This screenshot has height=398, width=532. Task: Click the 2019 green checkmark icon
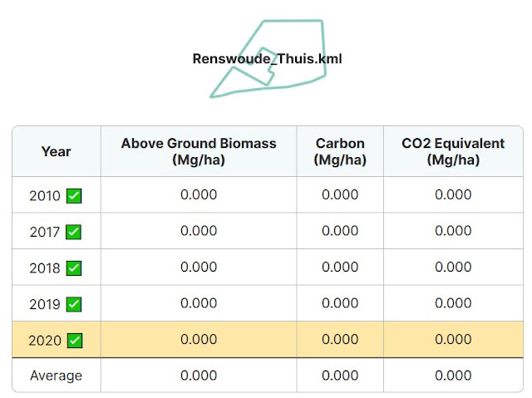click(x=74, y=304)
